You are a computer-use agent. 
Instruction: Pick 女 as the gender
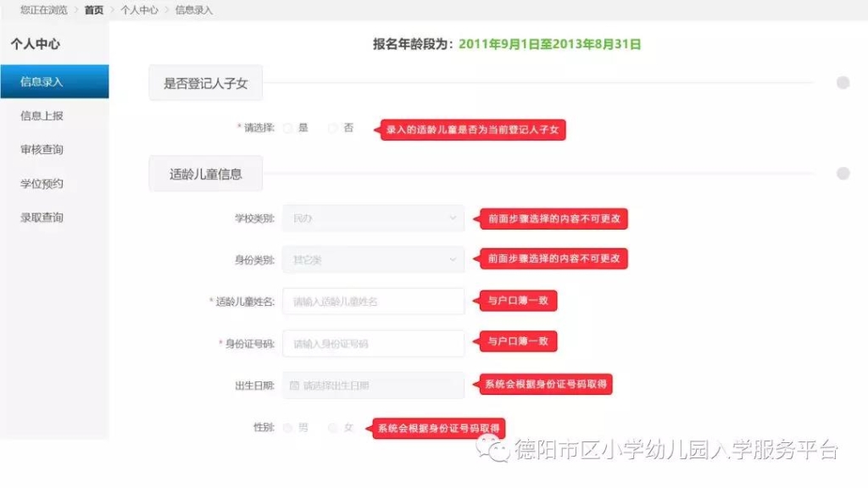(x=333, y=428)
